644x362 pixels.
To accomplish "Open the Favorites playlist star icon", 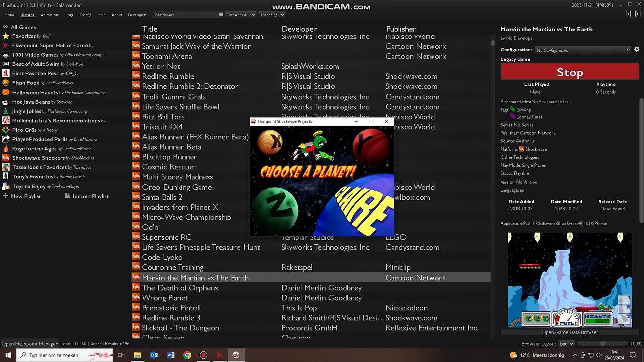I will [x=6, y=36].
